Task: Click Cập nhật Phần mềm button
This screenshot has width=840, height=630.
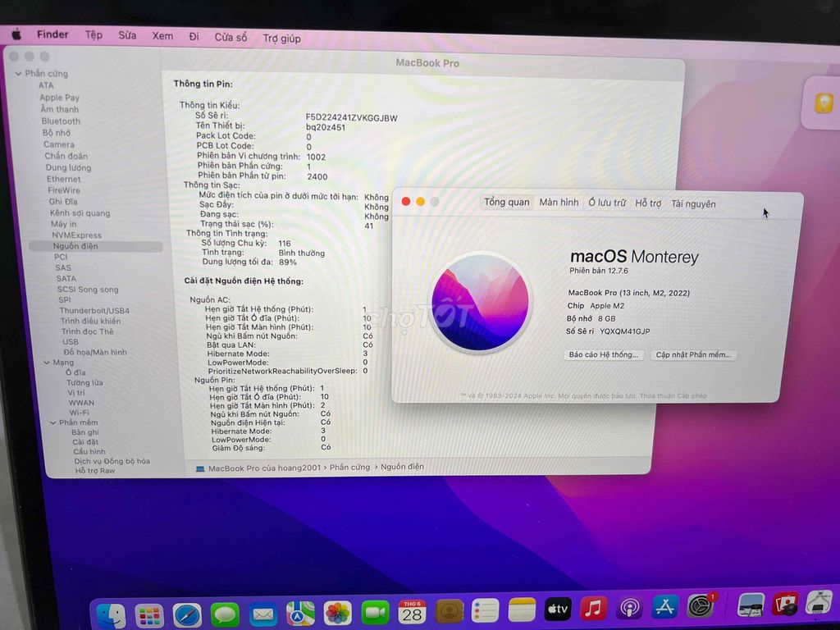Action: pyautogui.click(x=693, y=354)
